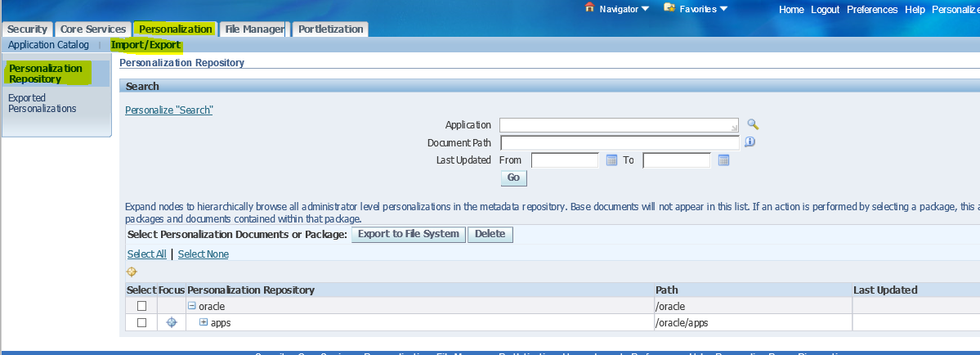Go to the Home link
980x355 pixels.
(791, 9)
